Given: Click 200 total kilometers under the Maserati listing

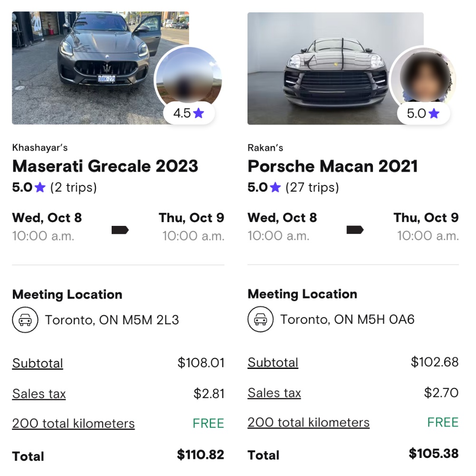Looking at the screenshot, I should (73, 423).
